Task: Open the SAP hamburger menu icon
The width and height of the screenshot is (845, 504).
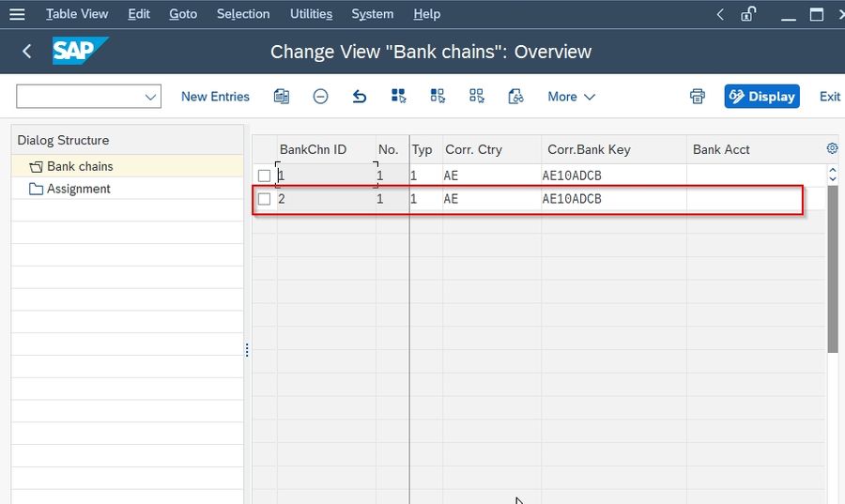Action: pyautogui.click(x=17, y=14)
